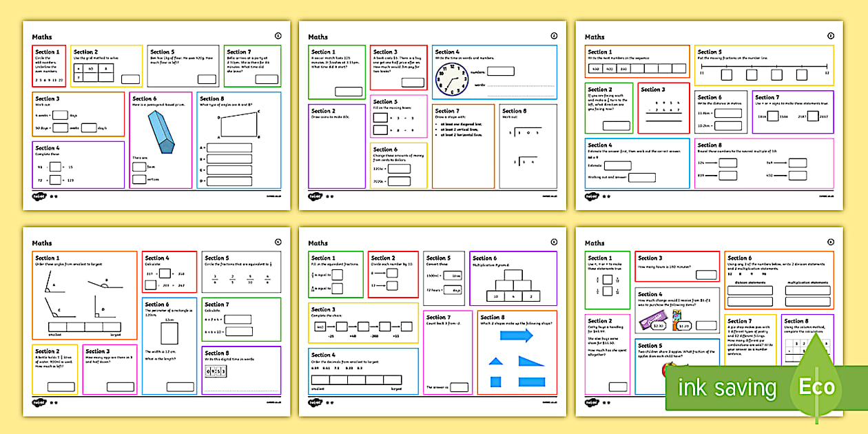Click the answer box for the flour question in Section 5
Viewport: 868px width, 434px height.
click(x=207, y=79)
